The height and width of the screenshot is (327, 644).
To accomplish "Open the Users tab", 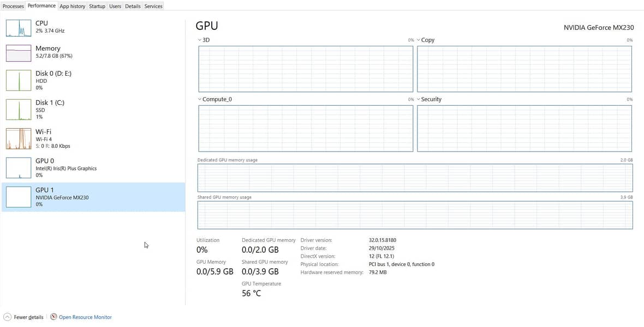I will [115, 6].
